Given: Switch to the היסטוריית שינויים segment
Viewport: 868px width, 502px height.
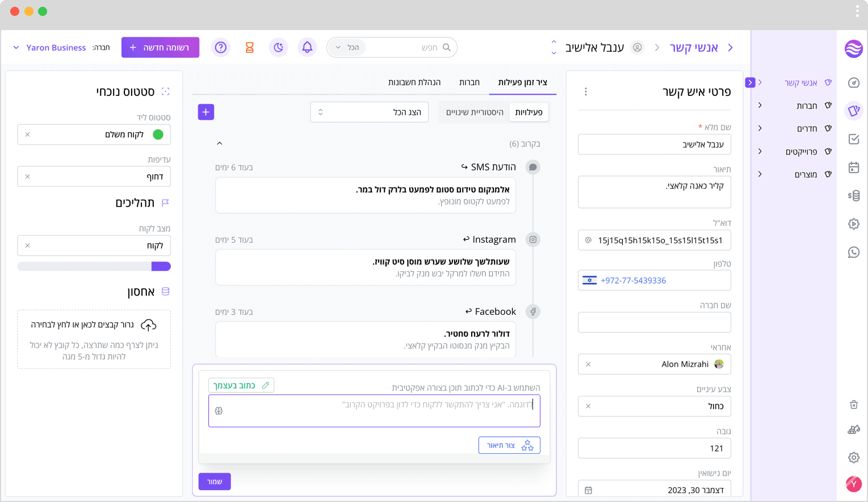Looking at the screenshot, I should click(475, 112).
